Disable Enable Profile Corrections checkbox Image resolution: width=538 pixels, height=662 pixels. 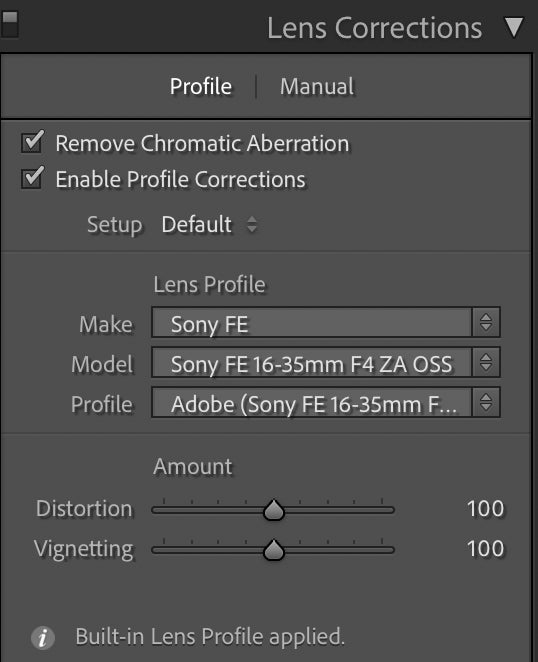(x=33, y=178)
